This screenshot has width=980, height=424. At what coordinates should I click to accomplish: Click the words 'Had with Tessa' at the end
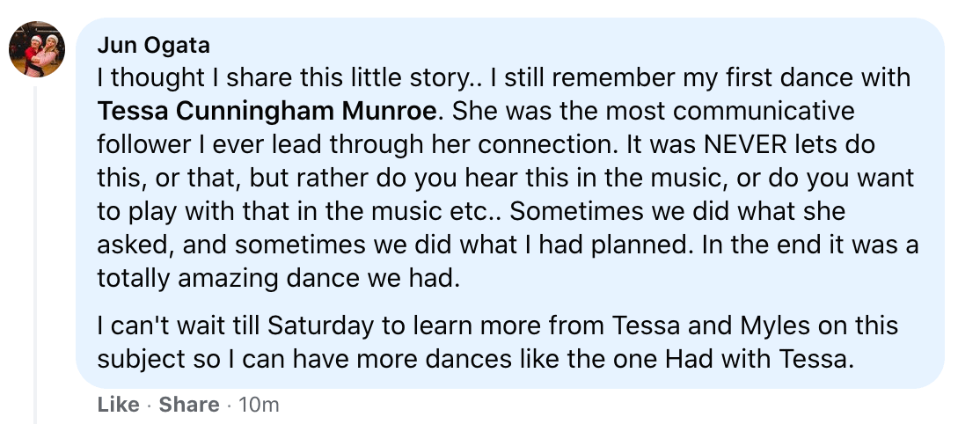[769, 359]
